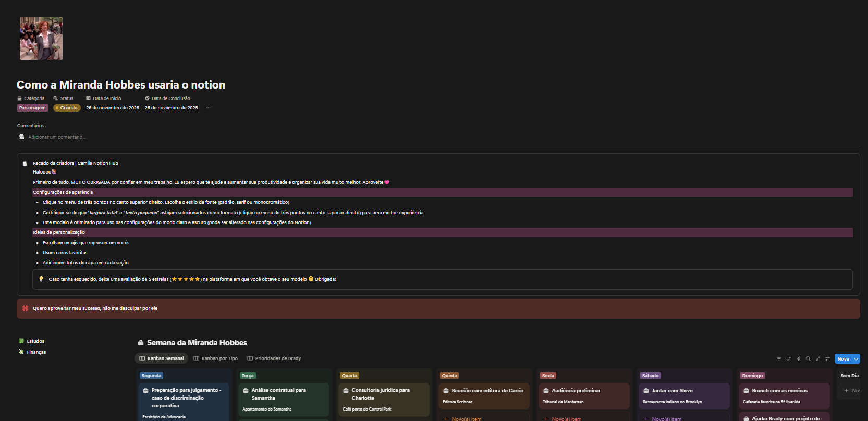Click the magnifier search icon in database
This screenshot has height=421, width=868.
coord(808,359)
